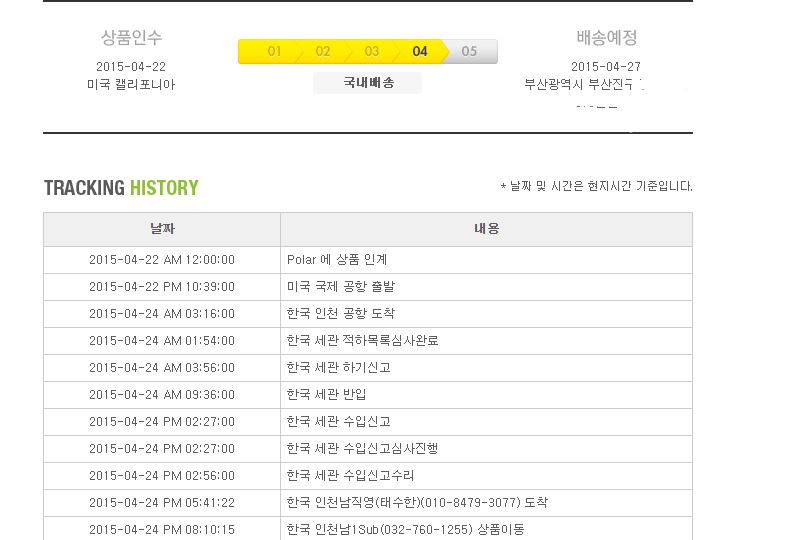Screen dimensions: 786x540
Task: Click the 인천남1Sub 032-760-1255 상품이동 entry
Action: pyautogui.click(x=405, y=530)
